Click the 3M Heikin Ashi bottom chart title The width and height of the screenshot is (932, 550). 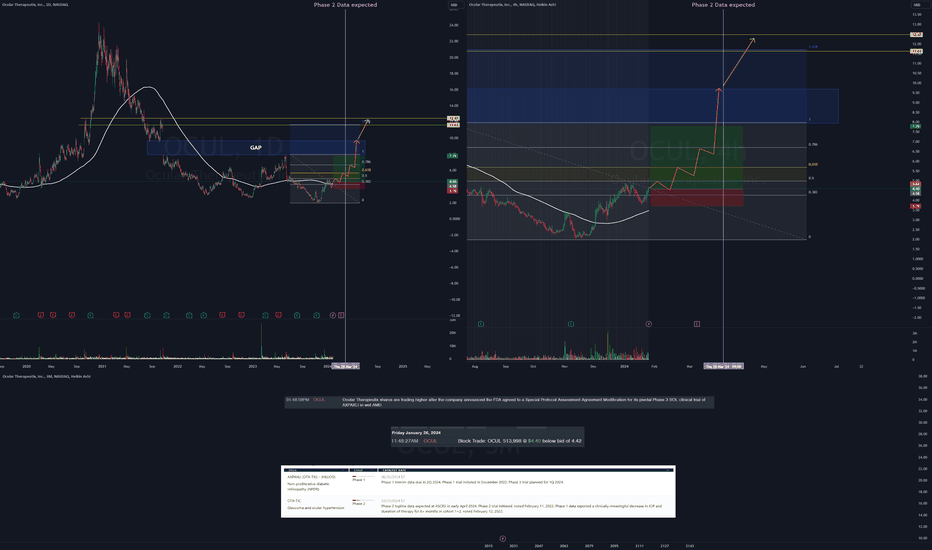click(x=46, y=376)
